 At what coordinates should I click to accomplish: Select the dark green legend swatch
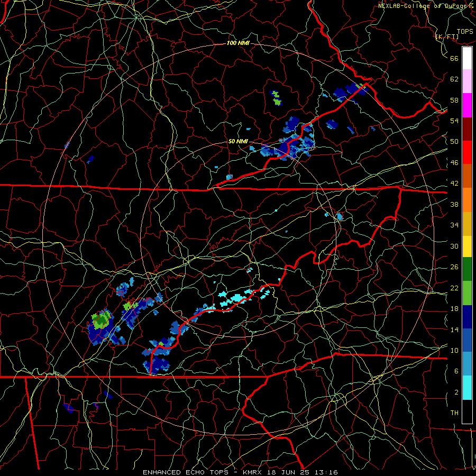pyautogui.click(x=467, y=269)
